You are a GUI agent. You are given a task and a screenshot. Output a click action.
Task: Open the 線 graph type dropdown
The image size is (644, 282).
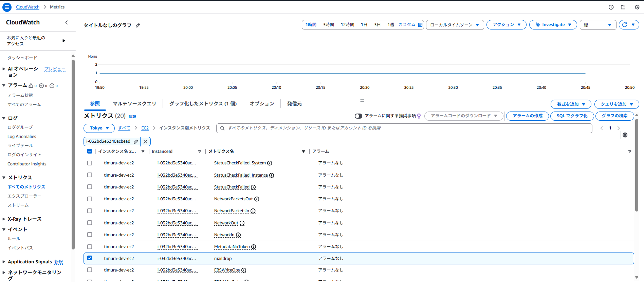coord(598,25)
